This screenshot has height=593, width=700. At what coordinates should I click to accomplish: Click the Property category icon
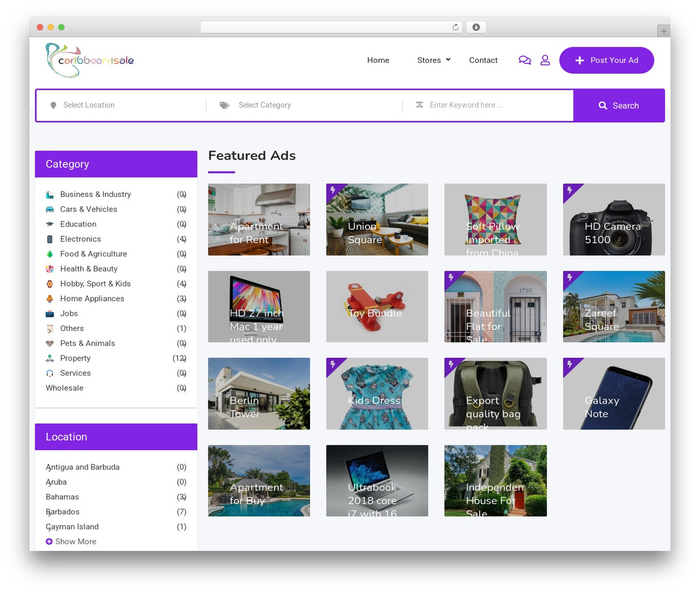(50, 358)
